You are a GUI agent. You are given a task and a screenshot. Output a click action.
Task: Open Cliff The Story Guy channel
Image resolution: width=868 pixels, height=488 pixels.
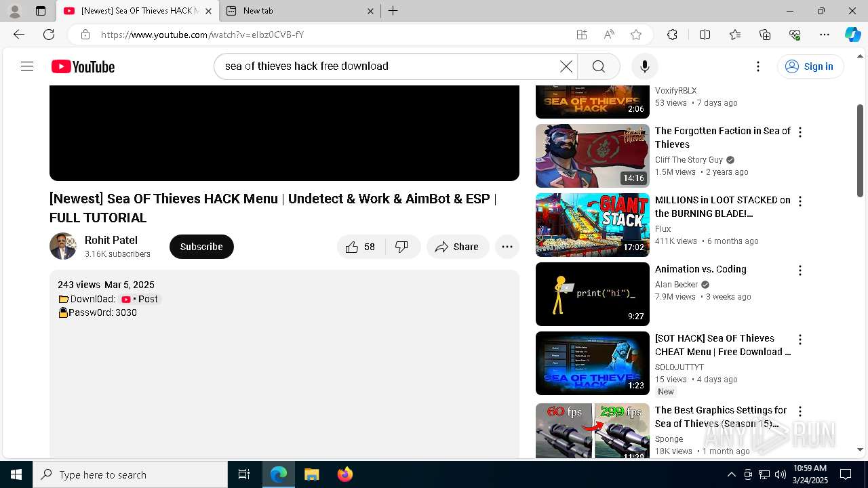click(689, 160)
